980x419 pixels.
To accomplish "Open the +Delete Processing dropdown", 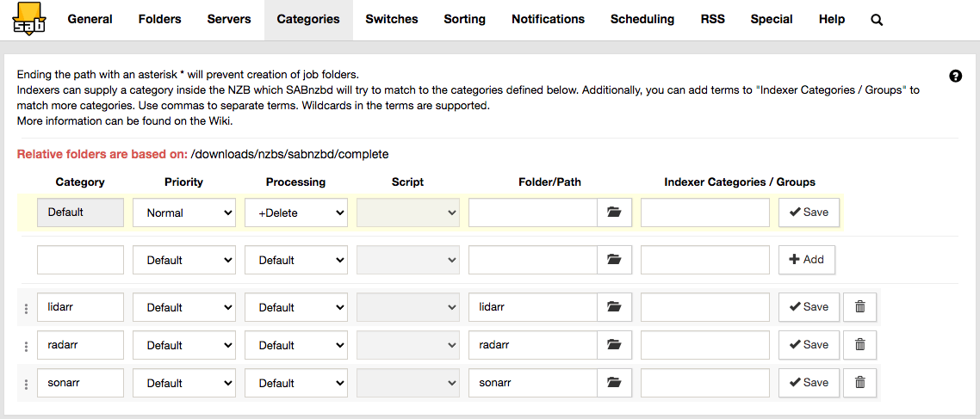I will pyautogui.click(x=296, y=213).
